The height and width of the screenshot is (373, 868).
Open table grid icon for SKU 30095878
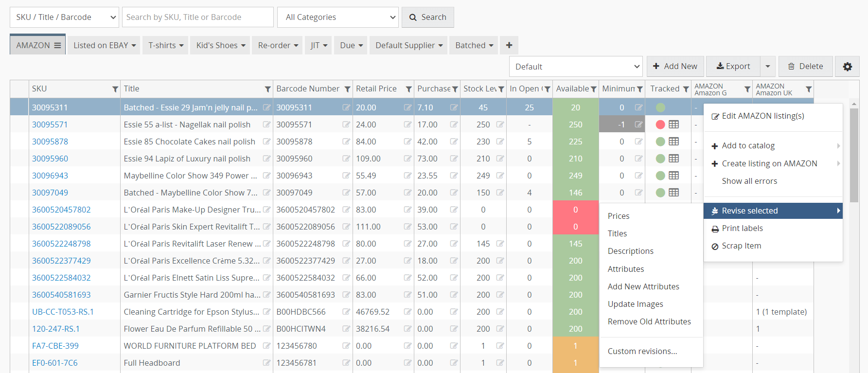[673, 142]
